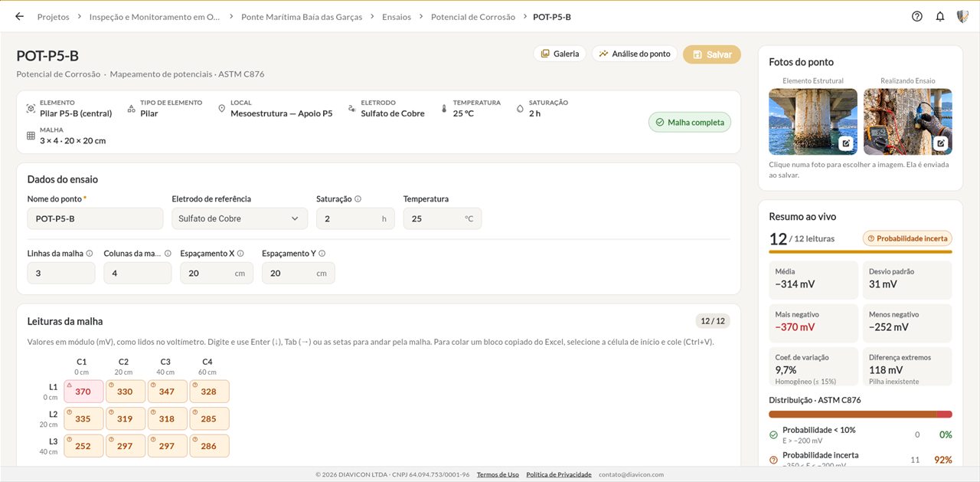Open the Termos de Uso link
This screenshot has height=482, width=980.
(x=498, y=474)
